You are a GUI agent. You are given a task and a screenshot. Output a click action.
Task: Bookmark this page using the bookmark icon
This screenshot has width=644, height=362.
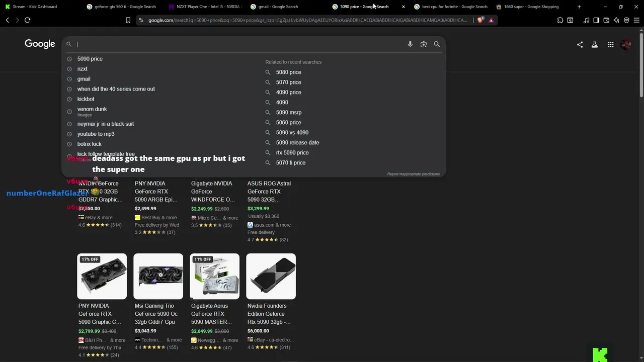tap(128, 20)
